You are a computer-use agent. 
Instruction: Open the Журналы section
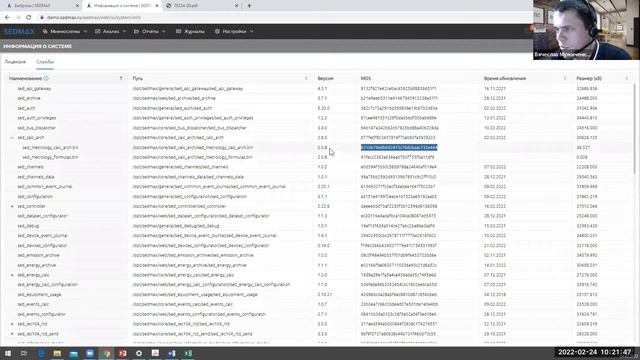point(190,31)
